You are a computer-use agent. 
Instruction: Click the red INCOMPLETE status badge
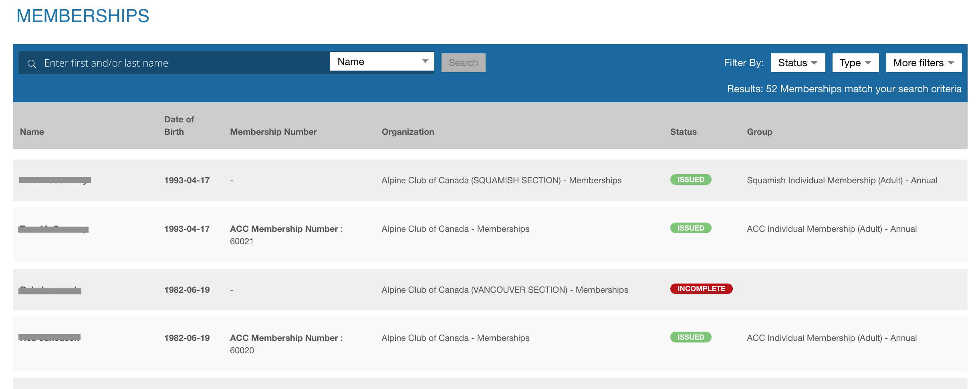point(701,289)
